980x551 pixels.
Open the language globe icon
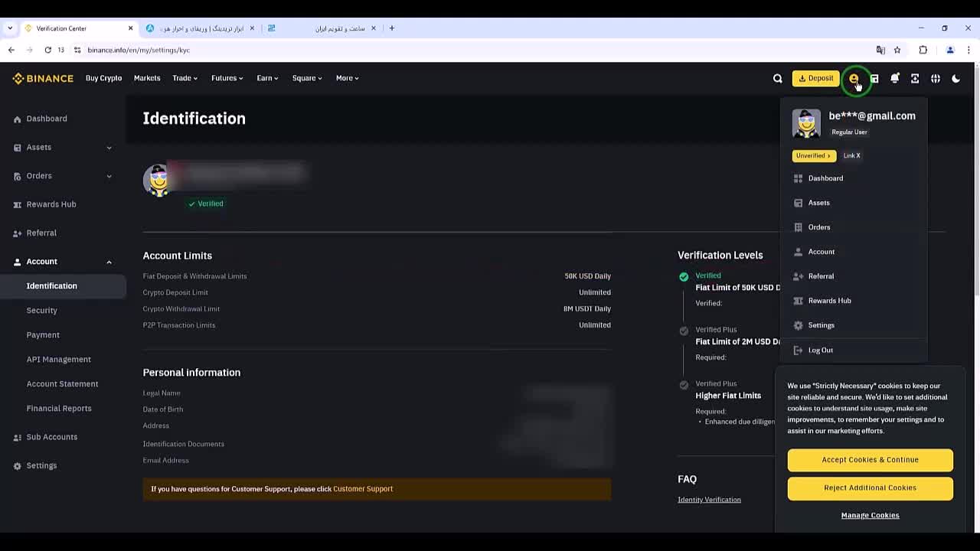tap(936, 78)
